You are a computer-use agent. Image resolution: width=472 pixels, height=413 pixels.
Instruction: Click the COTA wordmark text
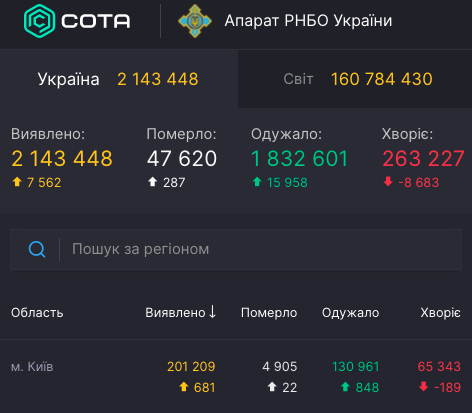[96, 21]
